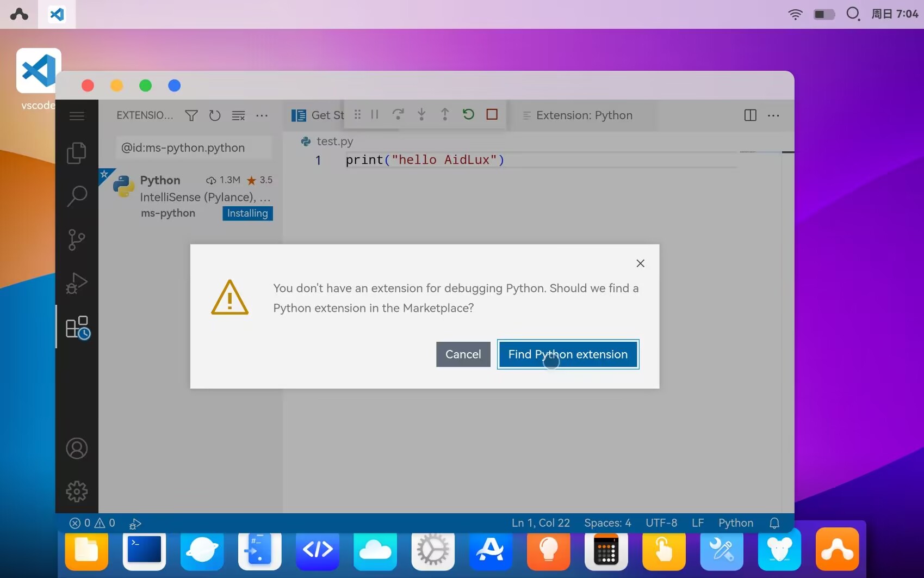Change LF end of line sequence

point(698,523)
